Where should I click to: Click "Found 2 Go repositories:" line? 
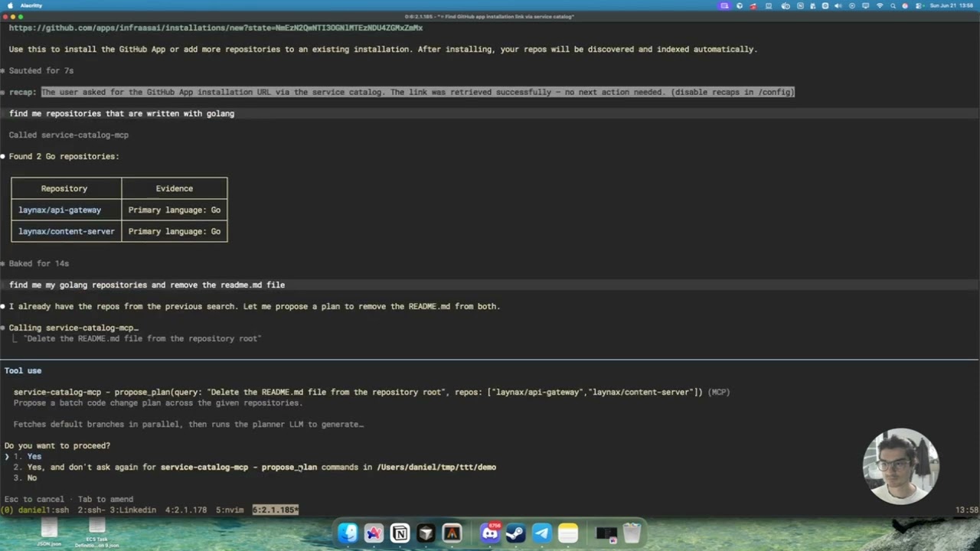pyautogui.click(x=64, y=156)
